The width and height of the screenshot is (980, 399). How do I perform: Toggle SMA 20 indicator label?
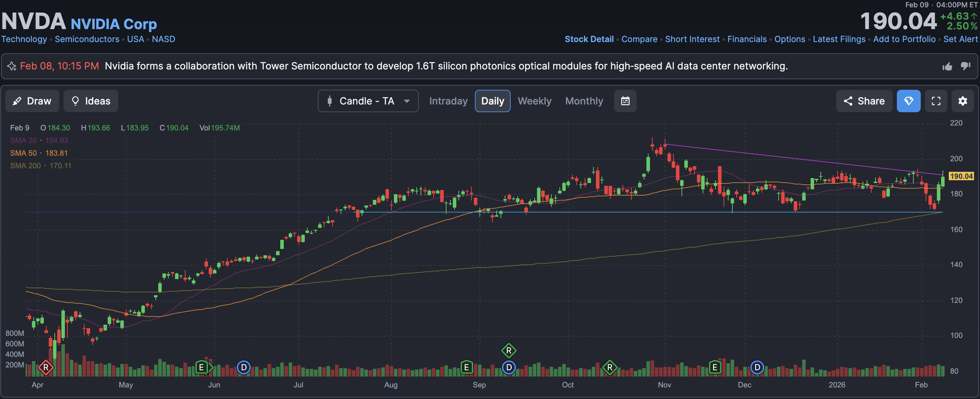coord(24,140)
